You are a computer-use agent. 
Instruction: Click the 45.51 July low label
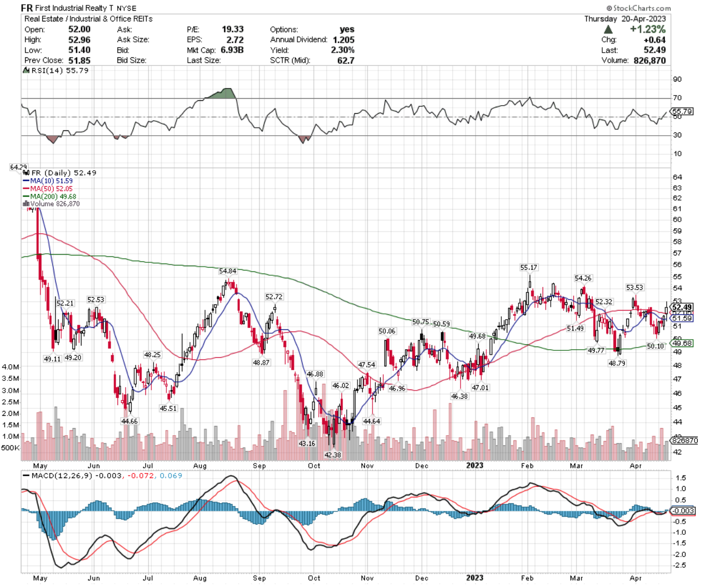tap(168, 408)
